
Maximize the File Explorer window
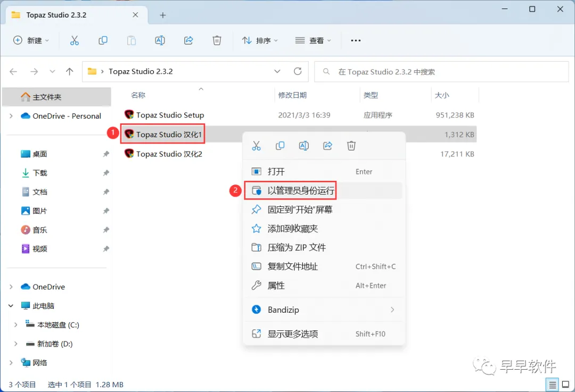coord(532,9)
